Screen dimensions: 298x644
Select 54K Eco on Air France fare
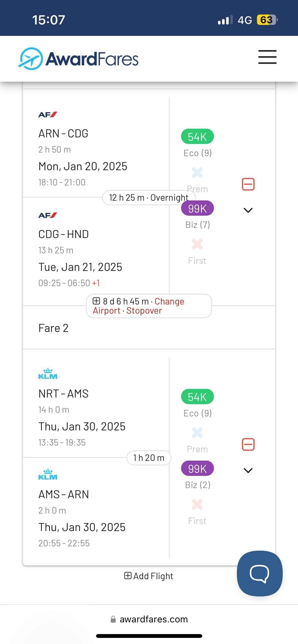[197, 137]
